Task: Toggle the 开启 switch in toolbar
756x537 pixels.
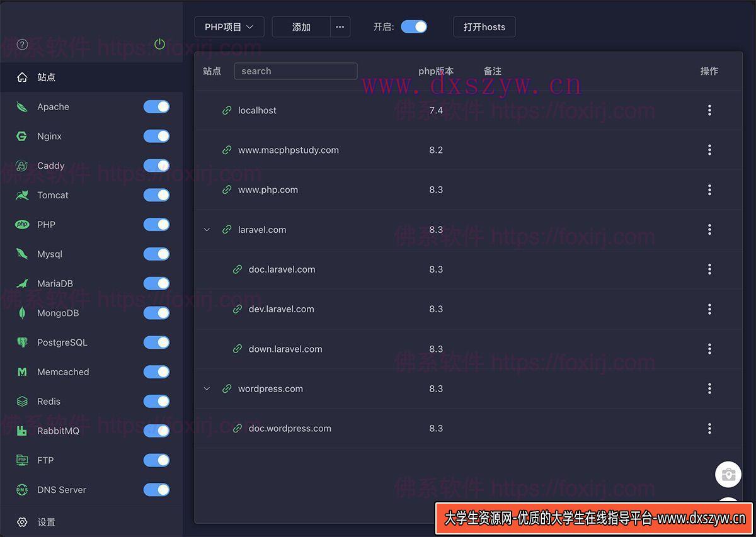Action: pos(414,26)
